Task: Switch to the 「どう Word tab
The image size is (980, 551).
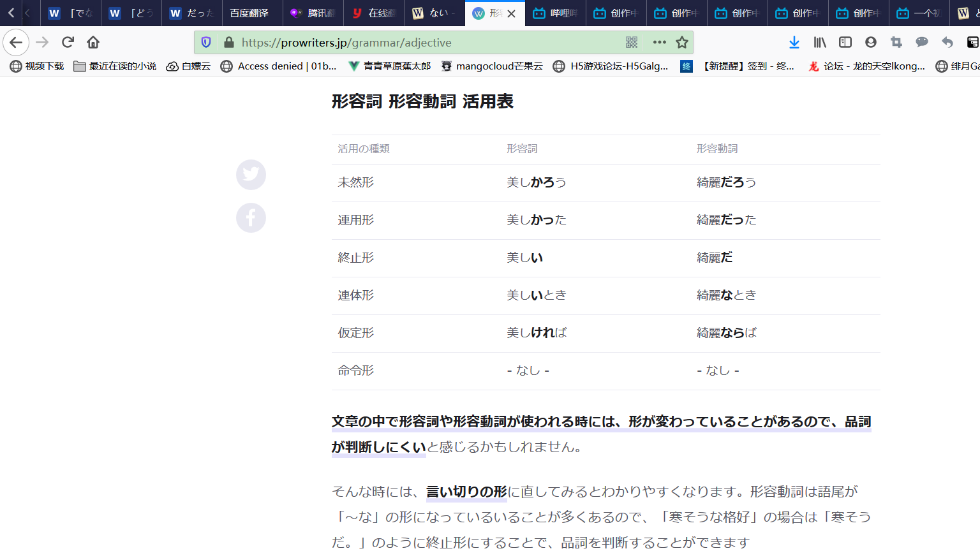Action: [131, 13]
